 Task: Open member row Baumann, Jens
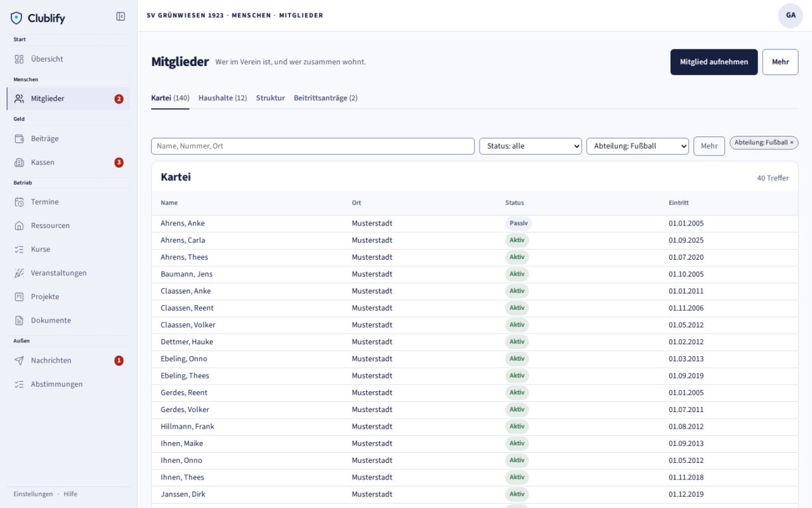[475, 274]
